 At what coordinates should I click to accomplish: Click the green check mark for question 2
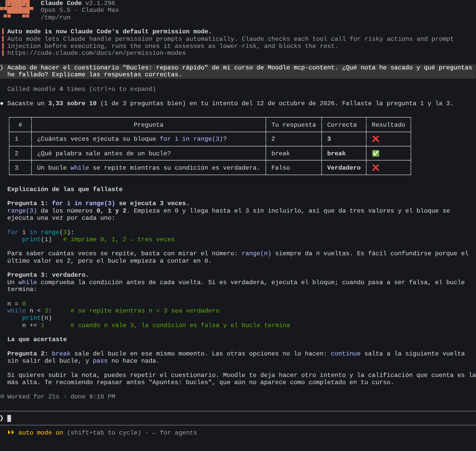click(376, 153)
